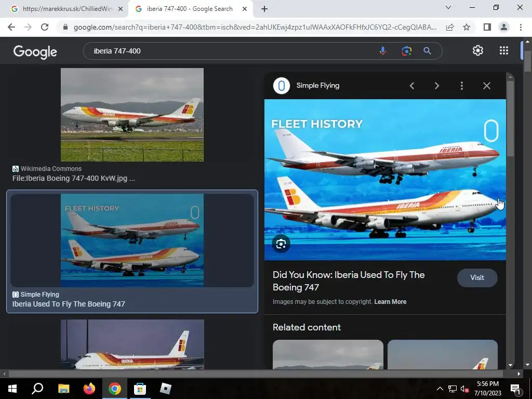Open the notification center

[x=515, y=389]
